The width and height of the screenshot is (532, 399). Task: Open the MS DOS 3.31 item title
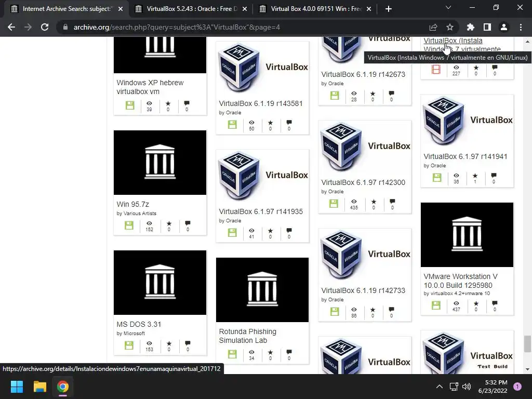139,324
